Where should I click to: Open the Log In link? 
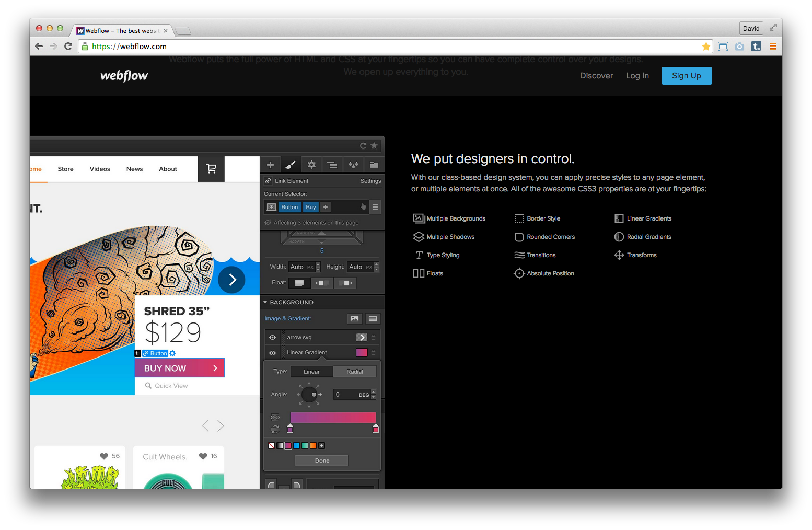(x=637, y=76)
